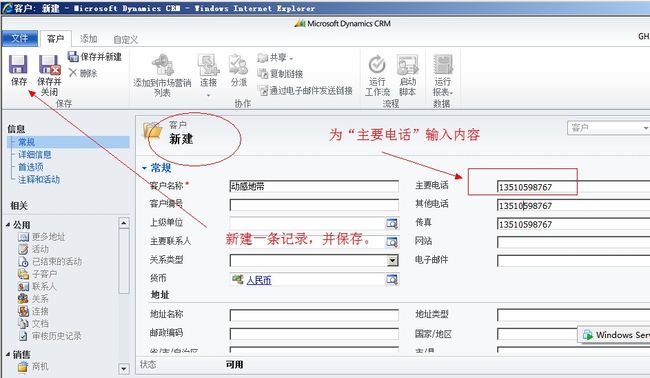650x378 pixels.
Task: Select 注释和活动 in the left navigation
Action: coord(39,179)
